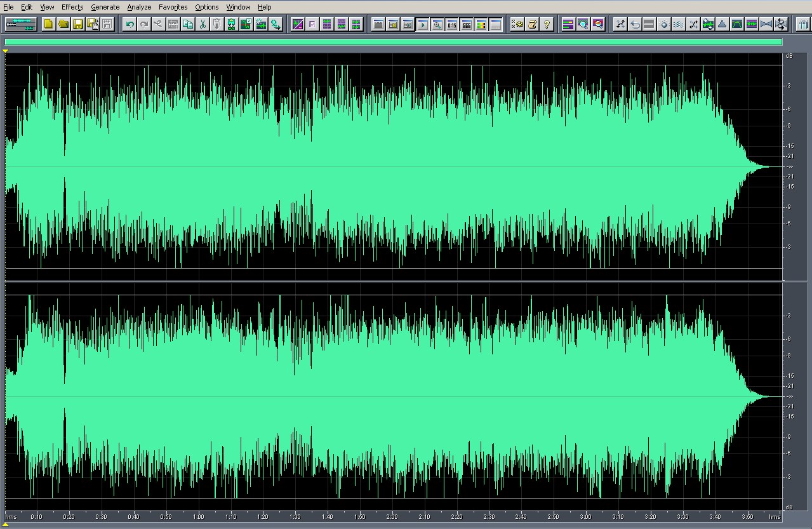This screenshot has width=812, height=529.
Task: Switch to Multitrack View using the waveform toggle button
Action: 22,24
